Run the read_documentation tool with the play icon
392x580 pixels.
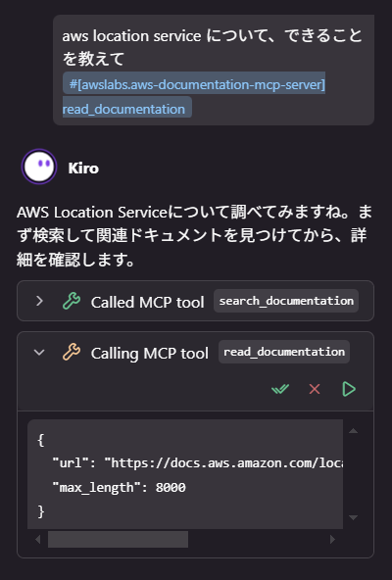(x=349, y=389)
